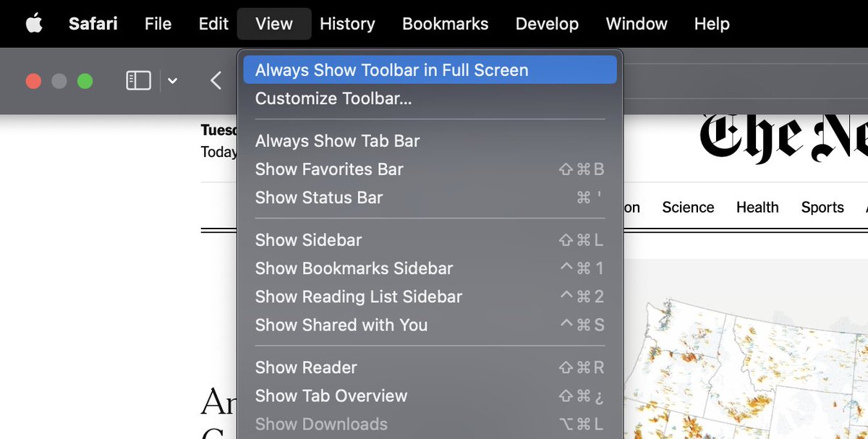868x439 pixels.
Task: Choose Show Reading List Sidebar
Action: 358,297
